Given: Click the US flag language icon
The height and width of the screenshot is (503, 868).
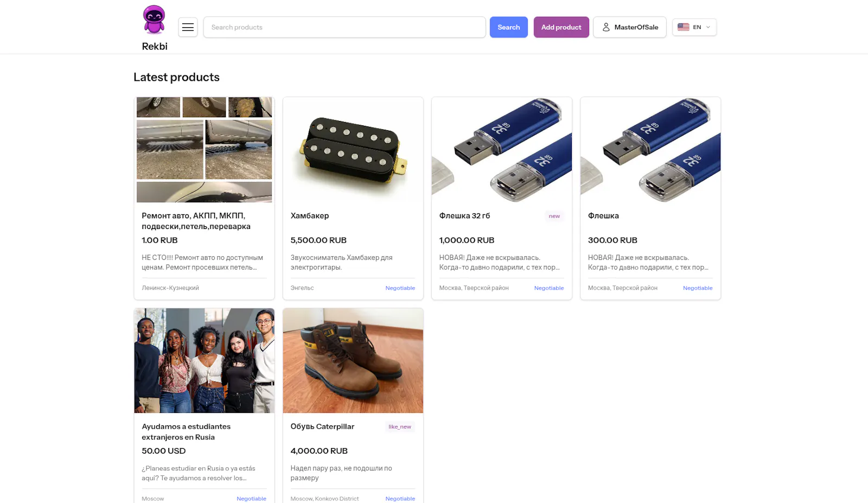Looking at the screenshot, I should (x=683, y=27).
